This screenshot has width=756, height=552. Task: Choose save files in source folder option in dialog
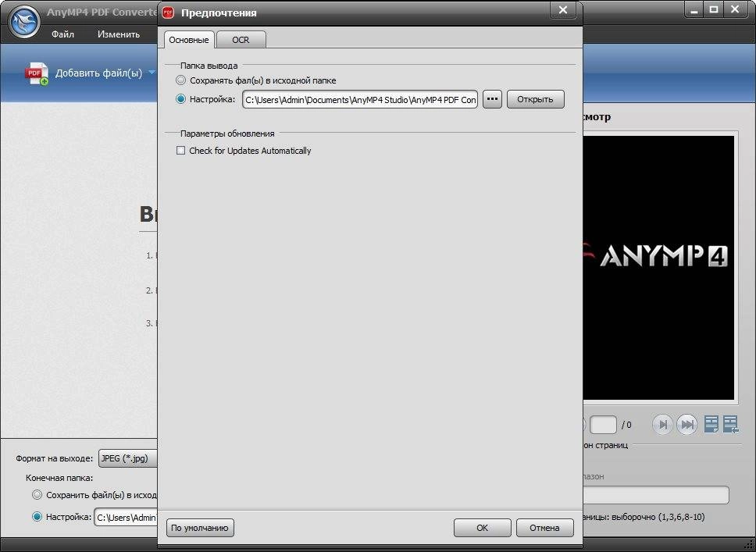pyautogui.click(x=181, y=80)
